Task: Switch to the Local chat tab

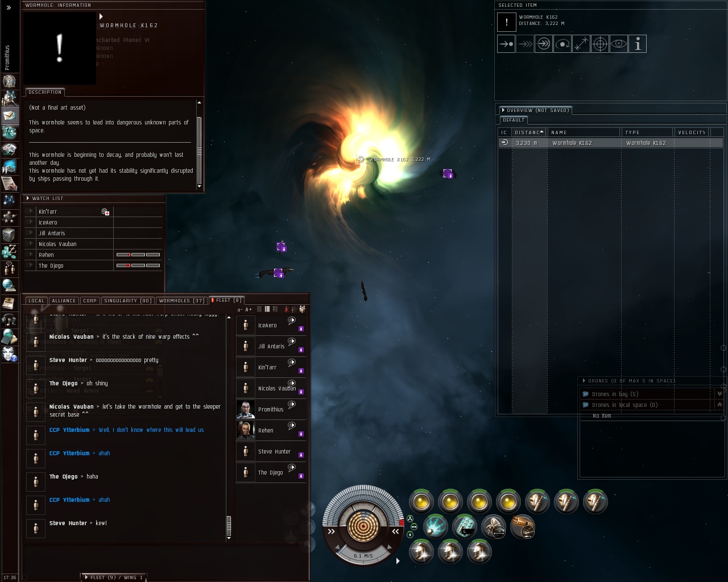Action: tap(36, 301)
